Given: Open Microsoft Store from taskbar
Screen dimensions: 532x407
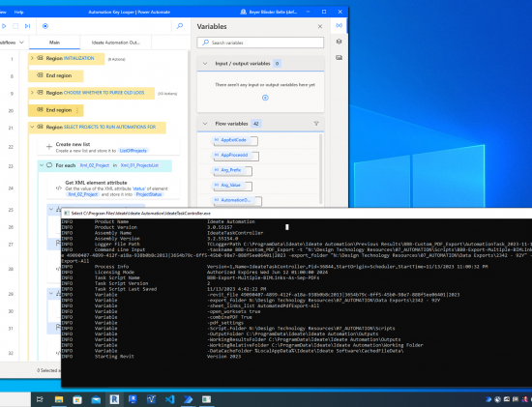Looking at the screenshot, I should click(x=77, y=399).
